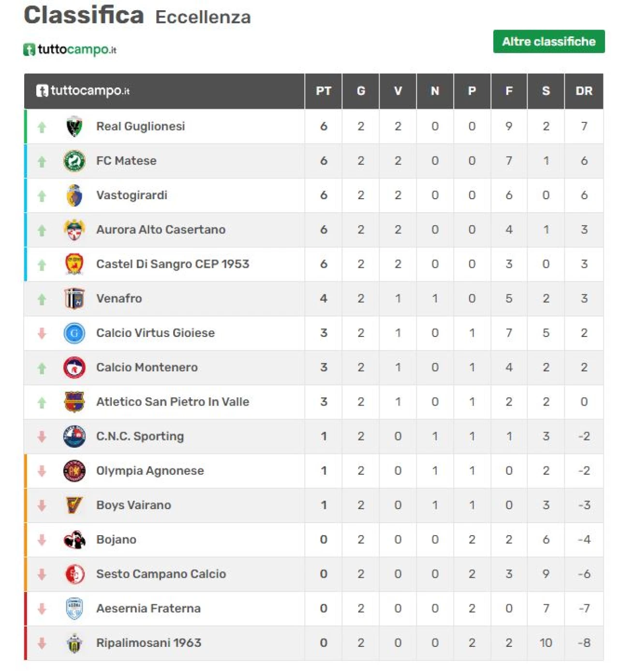Click the Ripalimosani 1963 crest

pyautogui.click(x=74, y=643)
